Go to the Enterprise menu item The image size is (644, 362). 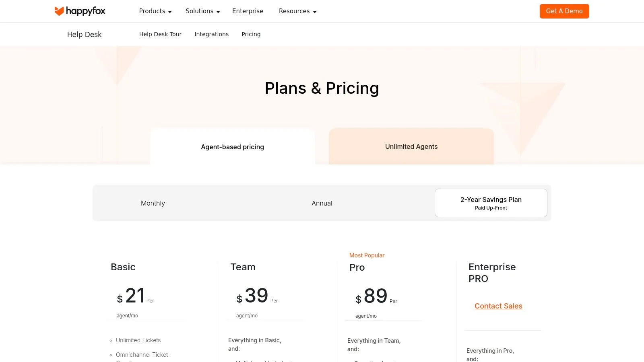coord(248,11)
